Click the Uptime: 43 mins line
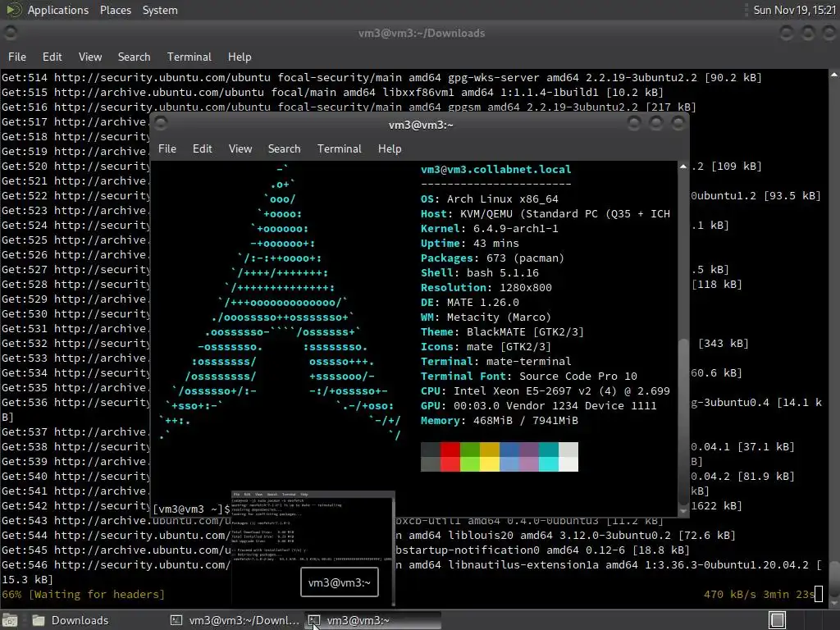Screen dimensions: 840x630 [x=470, y=243]
